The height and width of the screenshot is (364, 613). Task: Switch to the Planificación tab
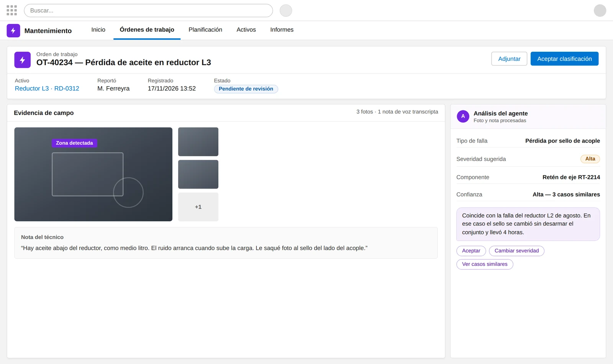tap(205, 30)
